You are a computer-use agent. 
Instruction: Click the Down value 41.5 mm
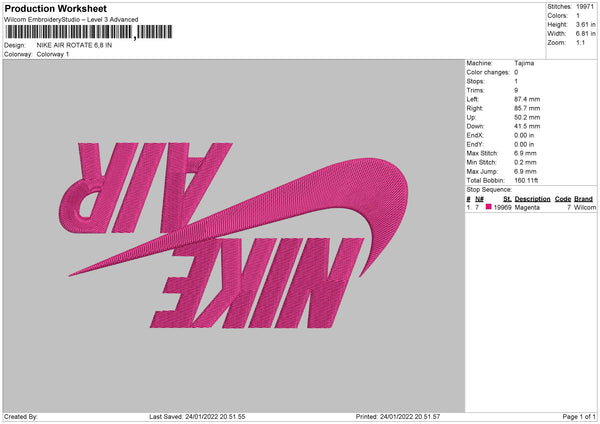(x=527, y=126)
